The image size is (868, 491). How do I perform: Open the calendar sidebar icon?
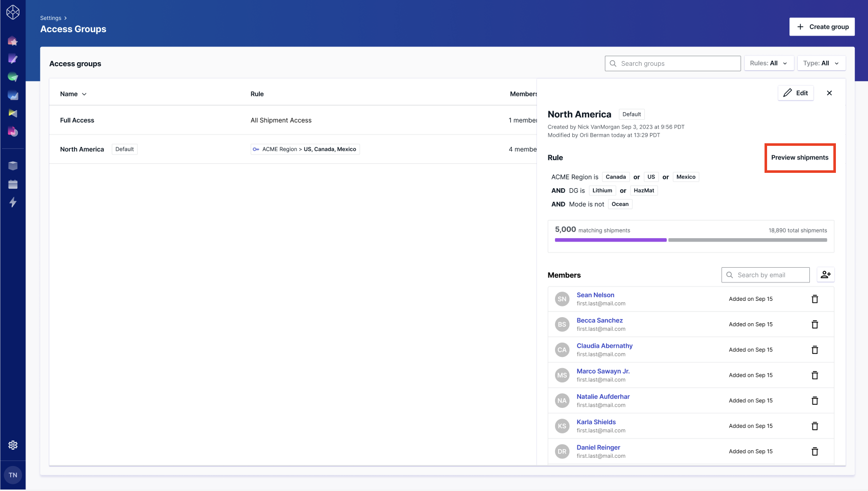(13, 184)
